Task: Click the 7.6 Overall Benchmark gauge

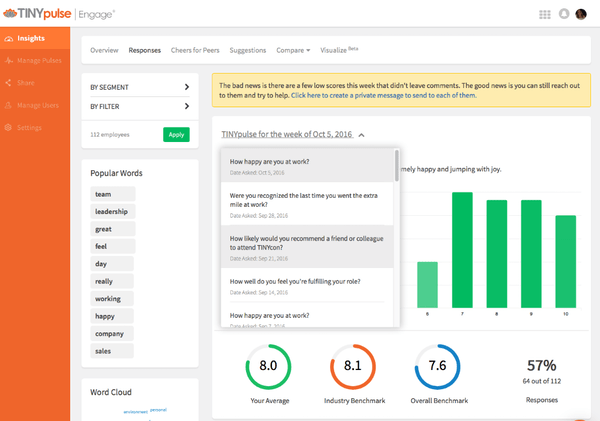Action: pos(437,367)
